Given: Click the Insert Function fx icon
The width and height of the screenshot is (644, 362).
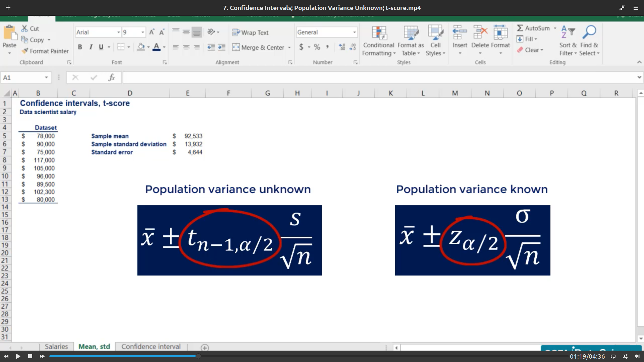Looking at the screenshot, I should click(x=111, y=77).
